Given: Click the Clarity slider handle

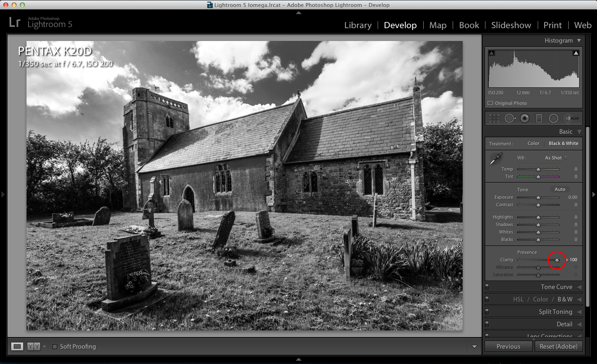Looking at the screenshot, I should click(557, 260).
